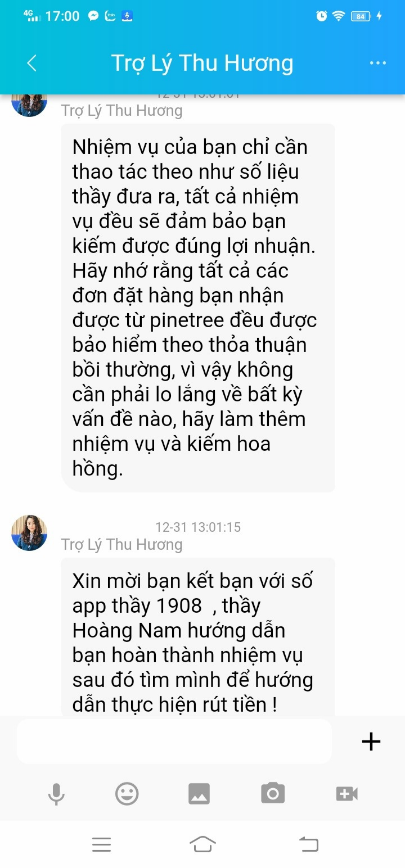Tap the microphone voice message icon
Viewport: 405px width, 868px height.
tap(56, 794)
